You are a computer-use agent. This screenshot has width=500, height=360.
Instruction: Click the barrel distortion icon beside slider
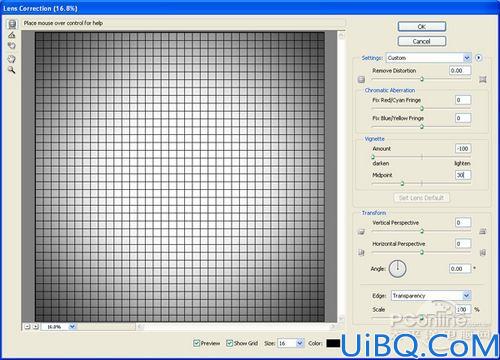pyautogui.click(x=361, y=79)
